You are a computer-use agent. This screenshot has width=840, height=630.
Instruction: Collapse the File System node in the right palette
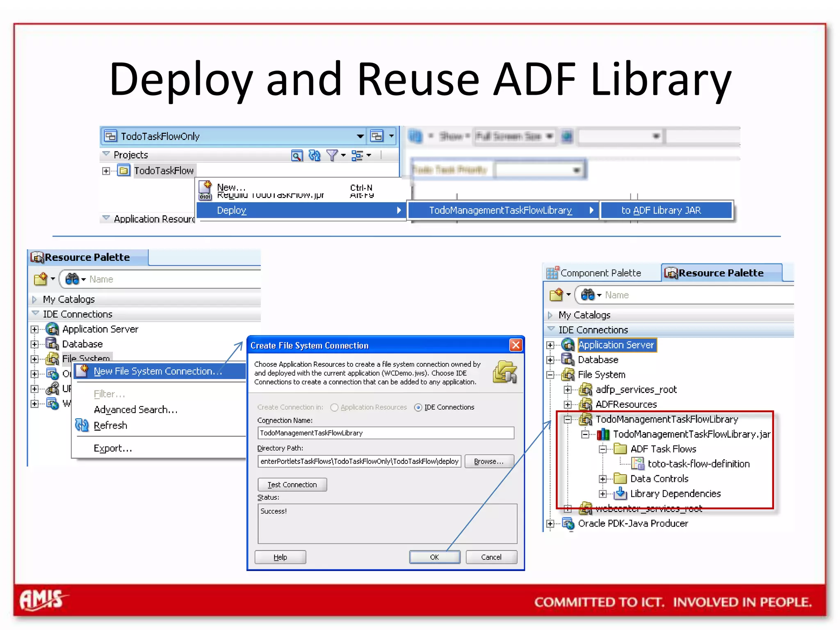tap(550, 374)
